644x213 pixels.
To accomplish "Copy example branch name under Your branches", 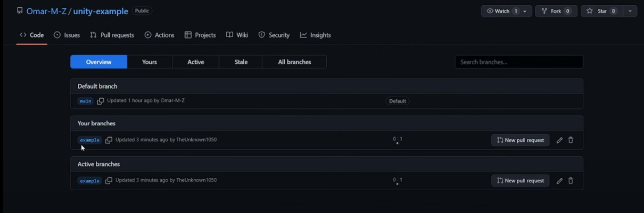I will coord(109,140).
